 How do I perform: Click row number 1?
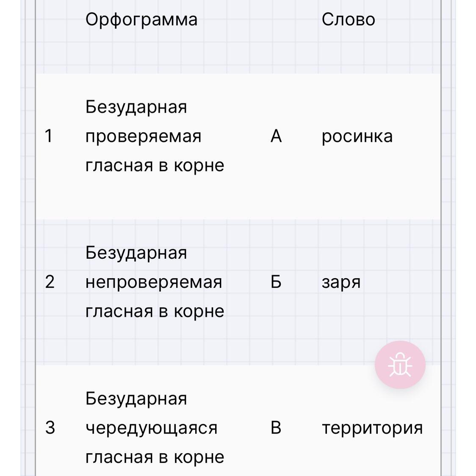[x=49, y=136]
